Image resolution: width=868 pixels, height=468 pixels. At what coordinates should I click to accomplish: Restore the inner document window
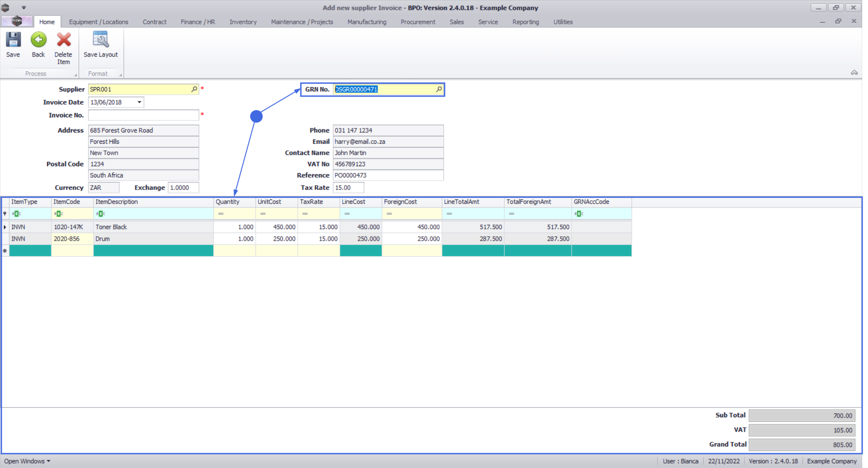838,21
